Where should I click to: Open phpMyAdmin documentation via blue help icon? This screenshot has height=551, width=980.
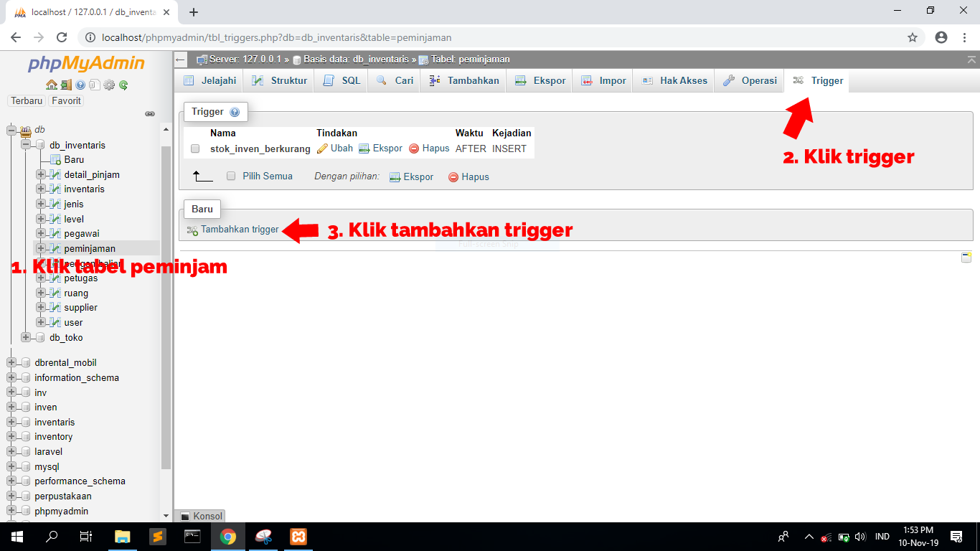(x=80, y=85)
